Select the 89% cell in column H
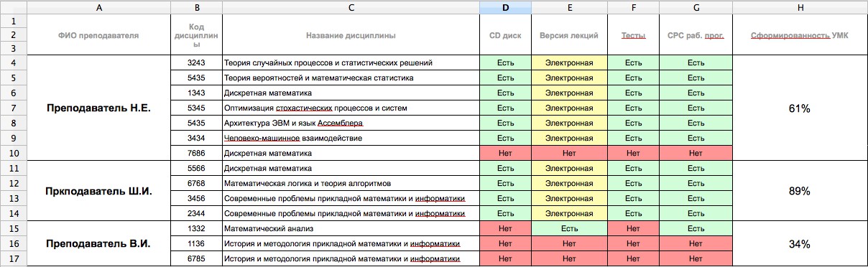The image size is (868, 267). coord(799,191)
